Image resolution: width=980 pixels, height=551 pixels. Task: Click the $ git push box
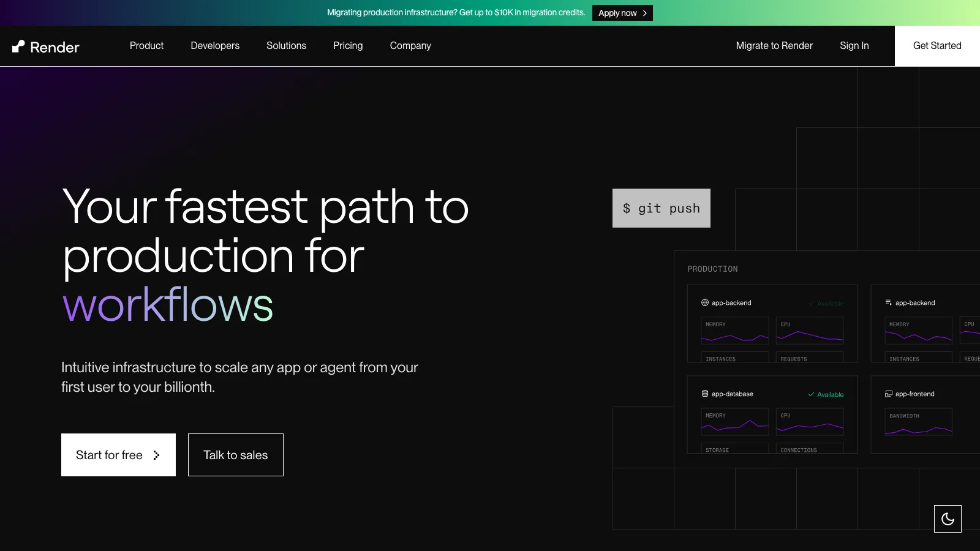[661, 208]
